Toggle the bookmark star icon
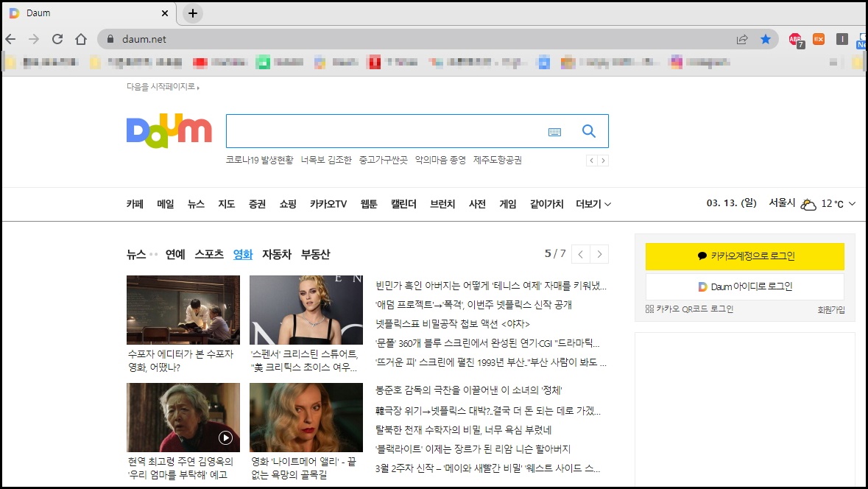 tap(766, 39)
